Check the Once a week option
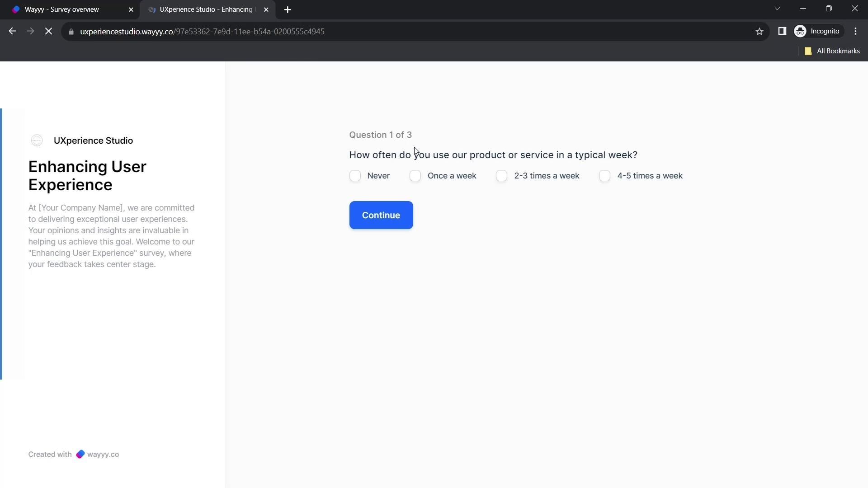Viewport: 868px width, 488px height. click(415, 176)
